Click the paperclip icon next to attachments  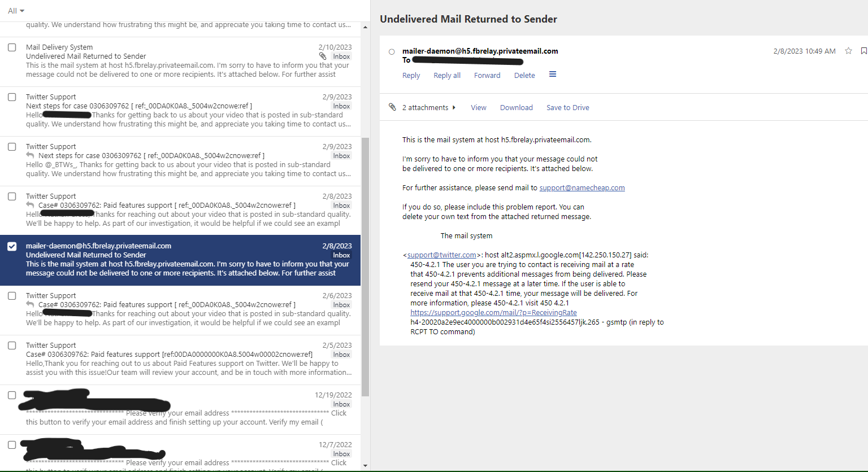tap(392, 107)
